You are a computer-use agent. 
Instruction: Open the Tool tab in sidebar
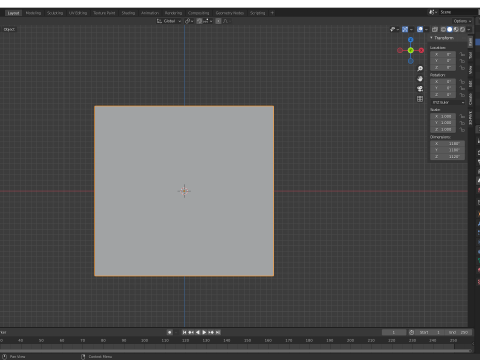470,55
